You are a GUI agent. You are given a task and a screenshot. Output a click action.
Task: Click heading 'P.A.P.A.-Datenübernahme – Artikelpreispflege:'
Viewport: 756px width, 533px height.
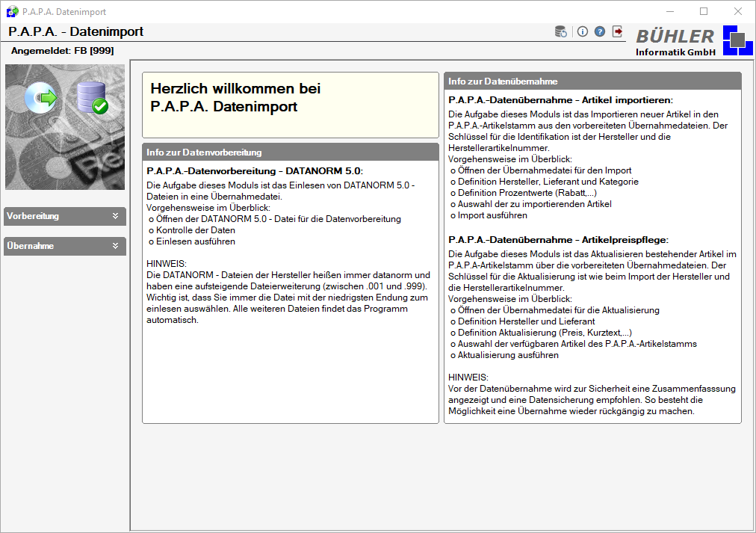point(558,240)
